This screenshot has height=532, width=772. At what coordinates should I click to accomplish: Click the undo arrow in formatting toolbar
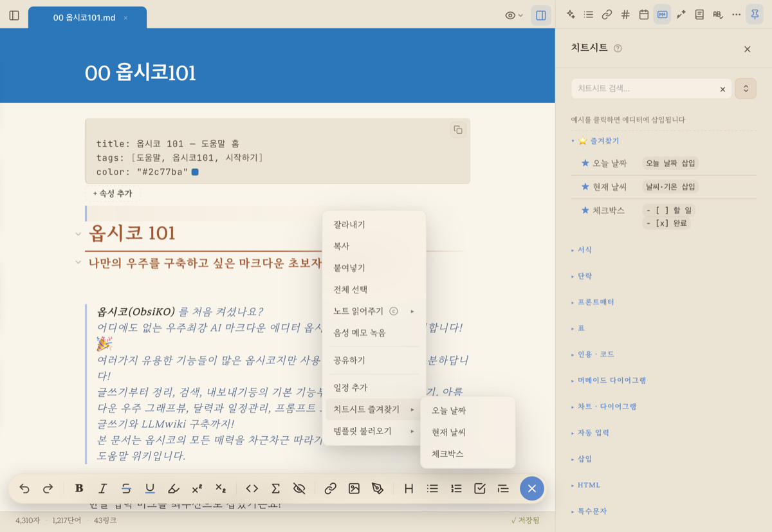(x=24, y=489)
